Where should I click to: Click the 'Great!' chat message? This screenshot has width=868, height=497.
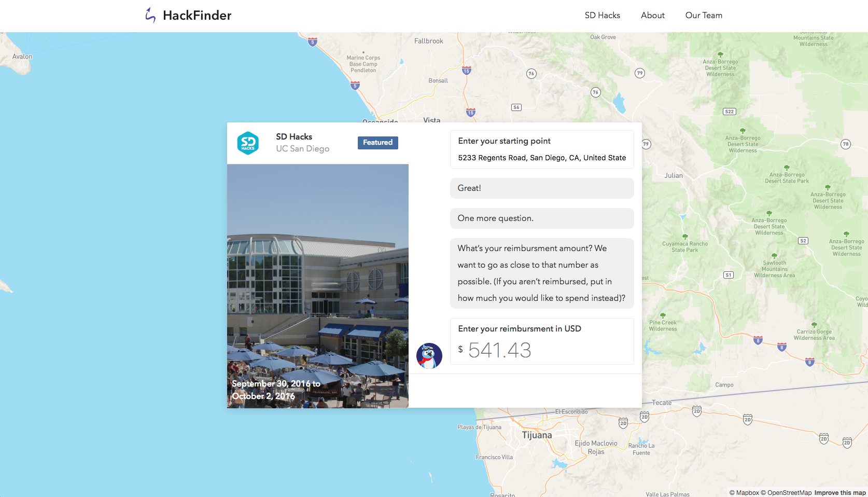(x=542, y=188)
